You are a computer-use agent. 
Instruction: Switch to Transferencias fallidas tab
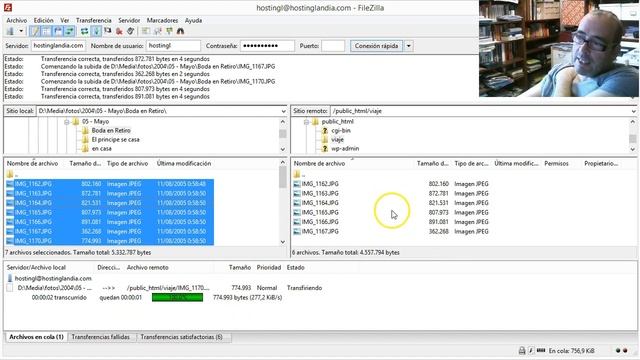click(x=100, y=337)
